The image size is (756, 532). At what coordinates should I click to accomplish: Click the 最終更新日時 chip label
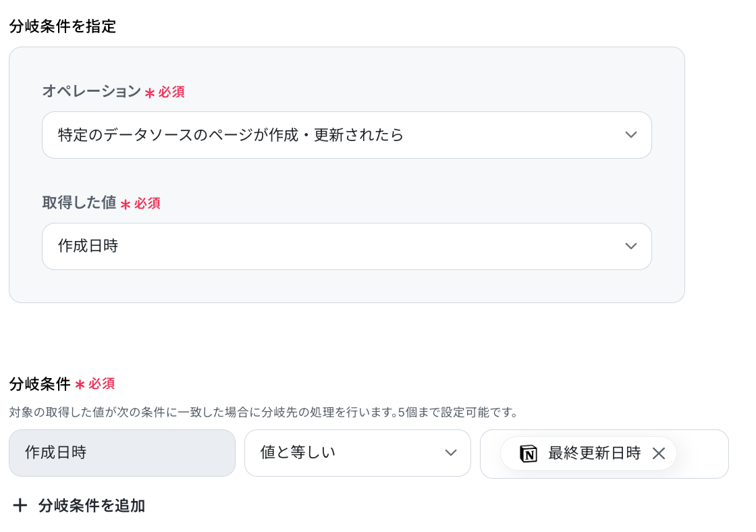pyautogui.click(x=594, y=454)
